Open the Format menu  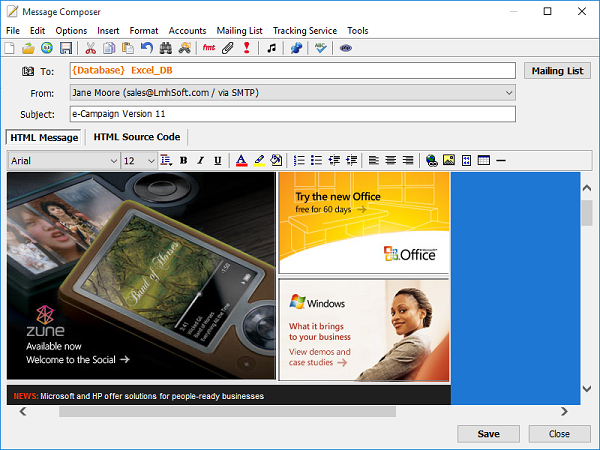point(143,31)
